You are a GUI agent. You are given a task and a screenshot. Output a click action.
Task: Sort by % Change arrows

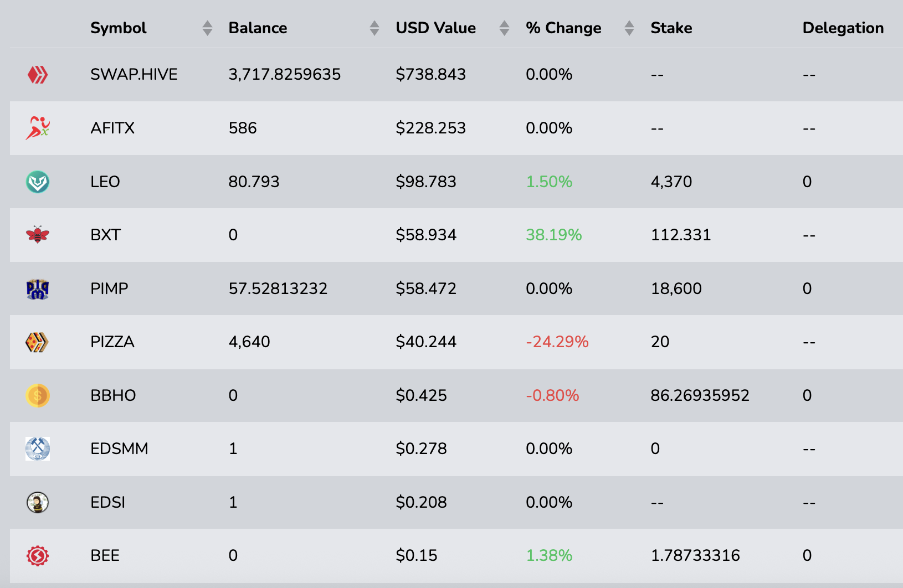coord(629,28)
